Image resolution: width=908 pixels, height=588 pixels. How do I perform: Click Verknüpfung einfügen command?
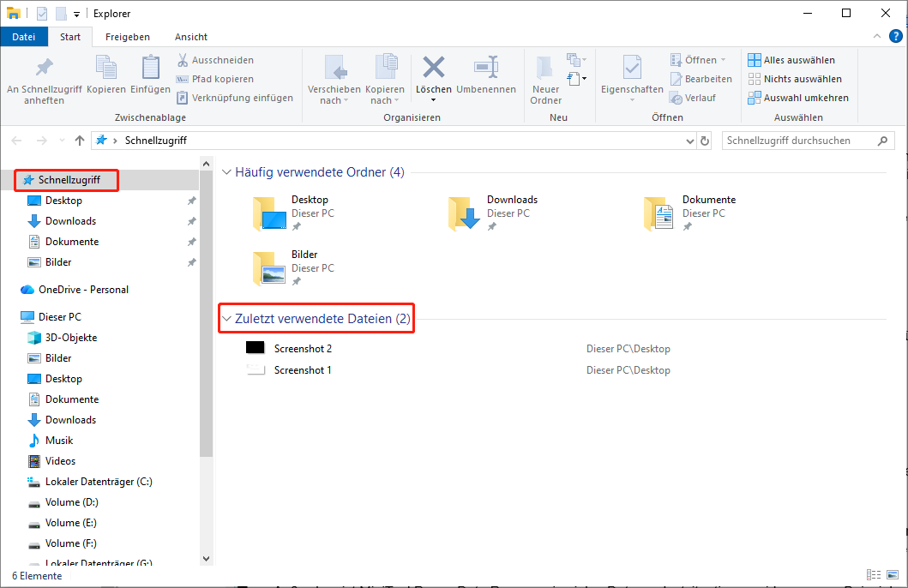tap(235, 98)
